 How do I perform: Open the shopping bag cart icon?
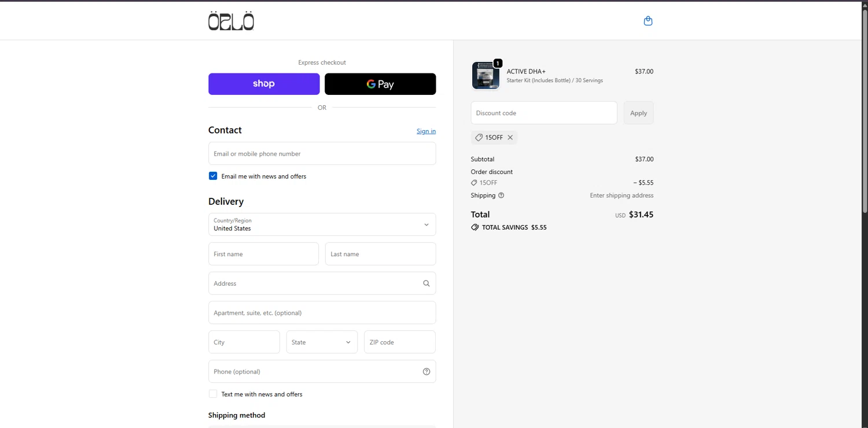[x=648, y=21]
